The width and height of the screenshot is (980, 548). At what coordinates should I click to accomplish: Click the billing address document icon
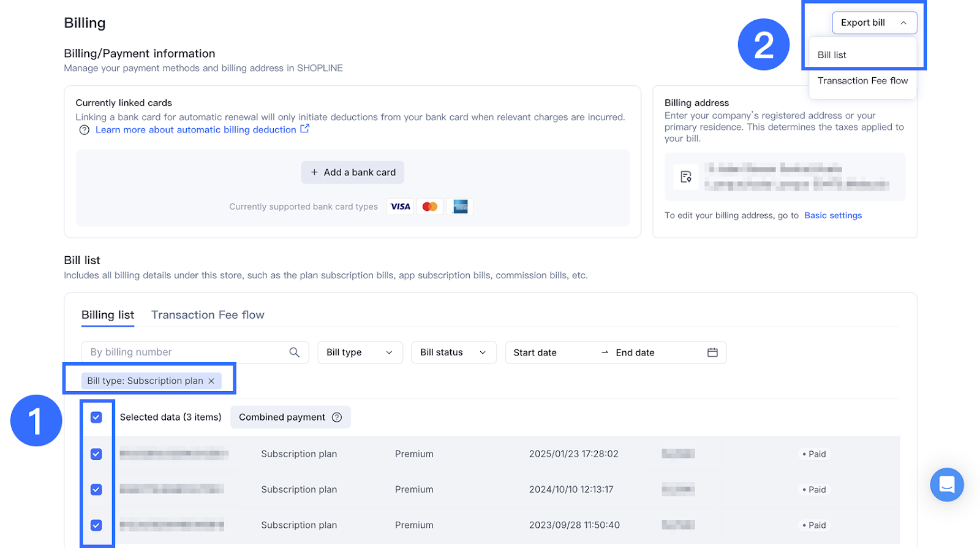click(686, 177)
